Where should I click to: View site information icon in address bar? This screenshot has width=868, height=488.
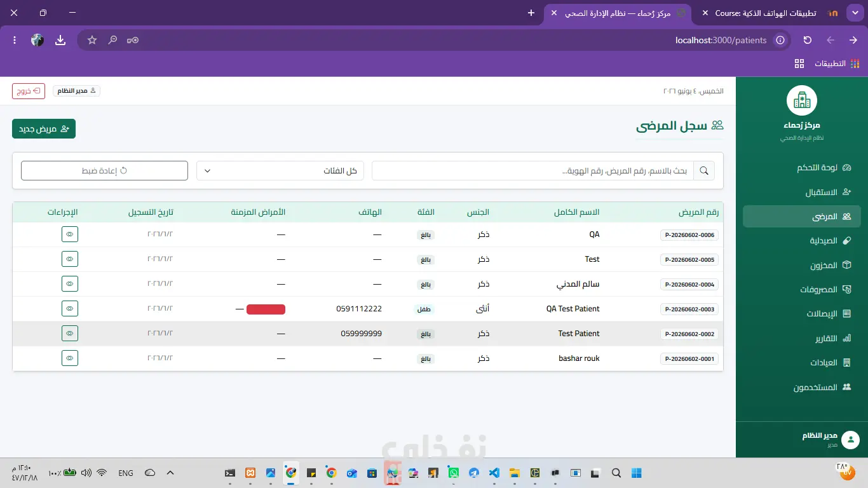coord(780,40)
